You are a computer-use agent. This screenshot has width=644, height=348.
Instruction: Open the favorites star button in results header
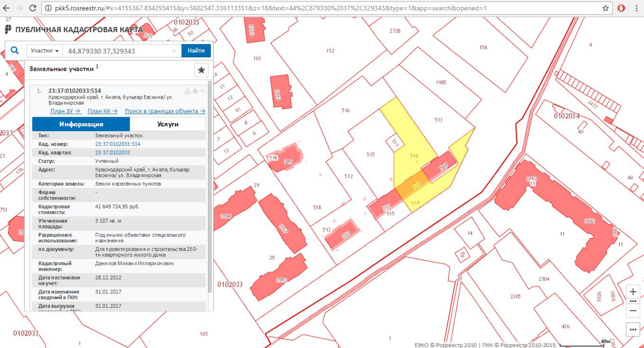[x=201, y=70]
